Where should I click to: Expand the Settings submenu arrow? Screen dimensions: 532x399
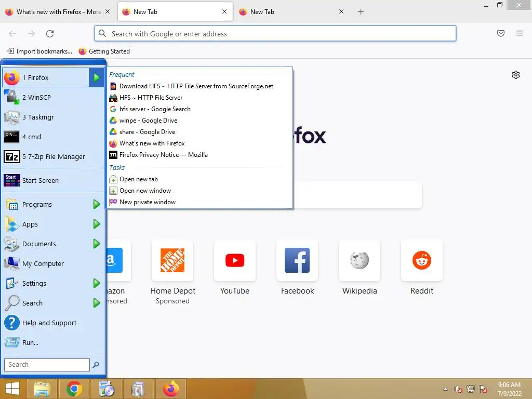(x=97, y=283)
